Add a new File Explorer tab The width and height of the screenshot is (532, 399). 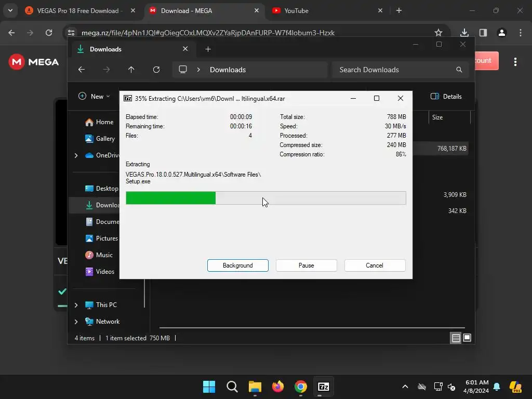click(x=208, y=49)
